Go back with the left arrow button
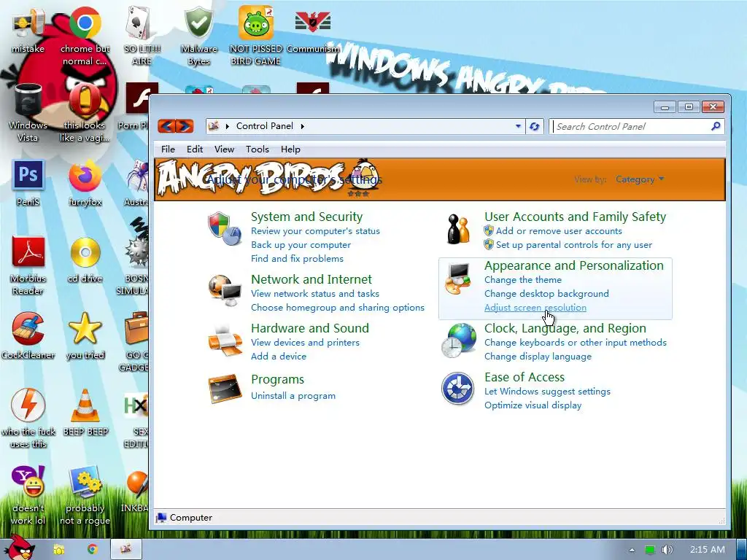The width and height of the screenshot is (747, 560). (167, 125)
